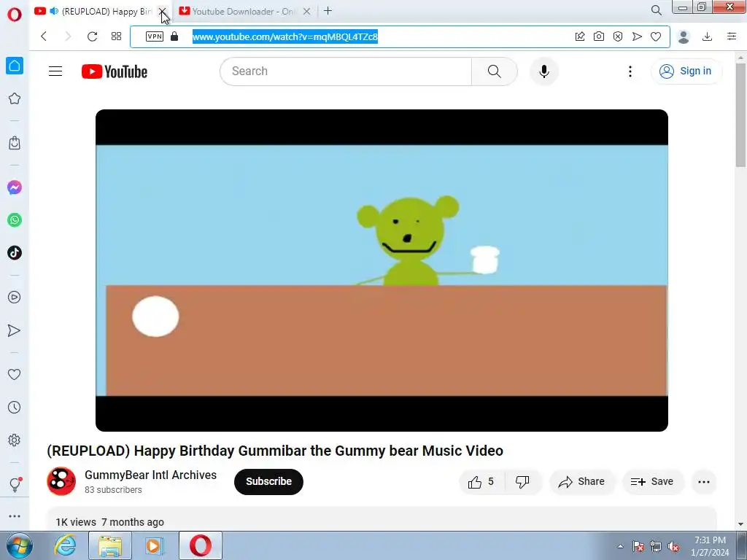The width and height of the screenshot is (747, 560).
Task: Open Windows Explorer from taskbar
Action: [110, 545]
